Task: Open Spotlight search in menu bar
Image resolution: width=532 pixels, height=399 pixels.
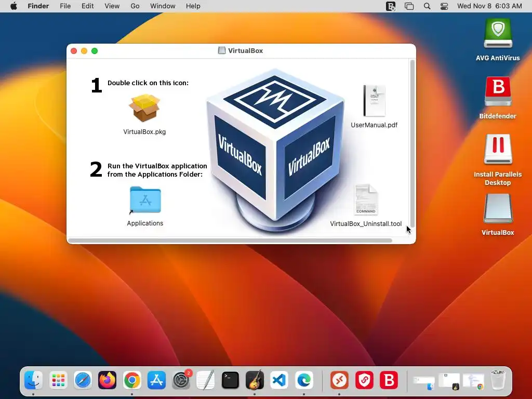Action: point(427,6)
